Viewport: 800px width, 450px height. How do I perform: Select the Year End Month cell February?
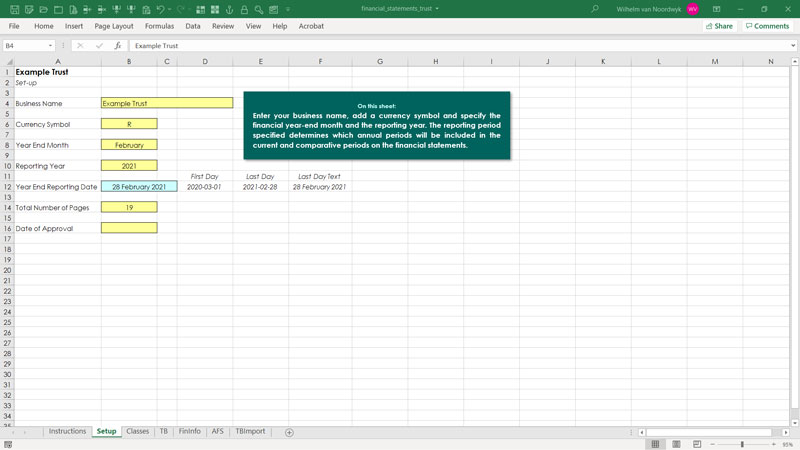pyautogui.click(x=129, y=145)
